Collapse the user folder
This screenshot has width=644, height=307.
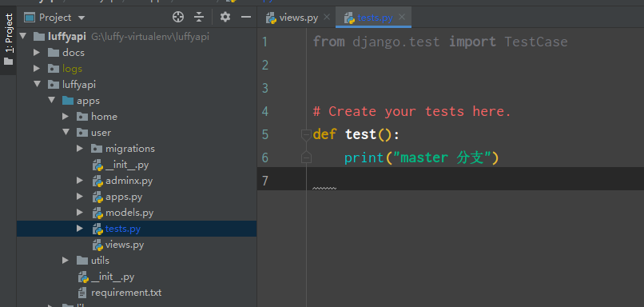[x=66, y=133]
